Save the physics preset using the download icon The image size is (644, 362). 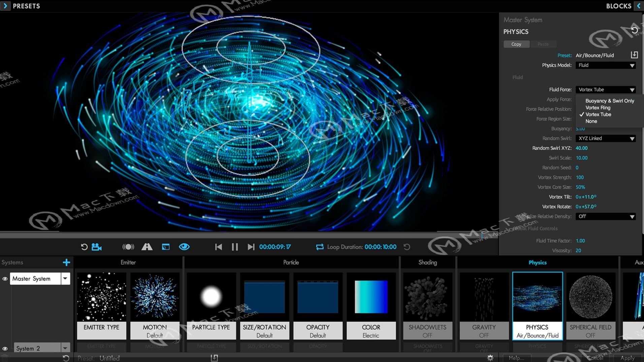(x=635, y=55)
